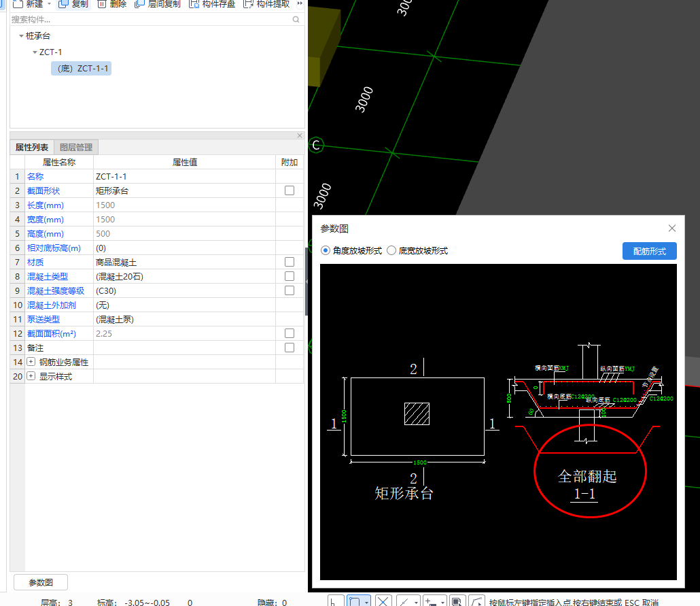Expand 钢筋业务属性 group
Viewport: 700px width, 606px height.
coord(31,362)
